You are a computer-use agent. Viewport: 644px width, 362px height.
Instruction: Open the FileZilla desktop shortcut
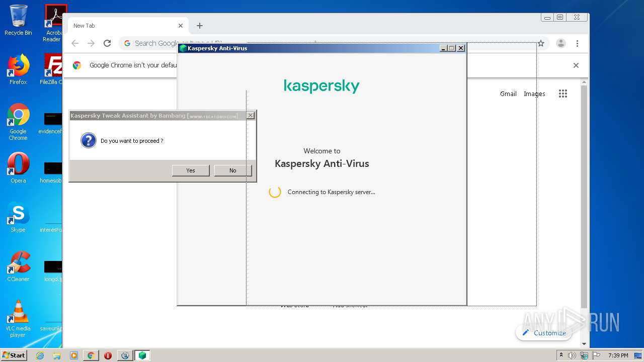click(x=52, y=69)
